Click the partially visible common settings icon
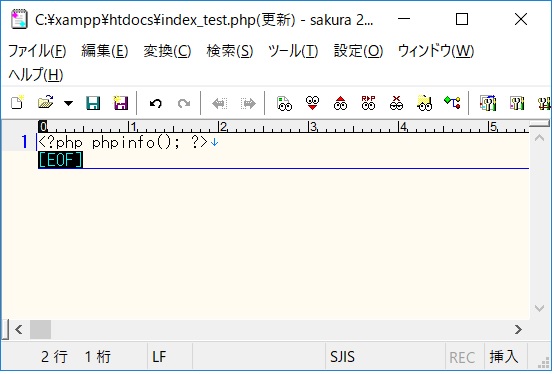The height and width of the screenshot is (374, 554). [544, 103]
